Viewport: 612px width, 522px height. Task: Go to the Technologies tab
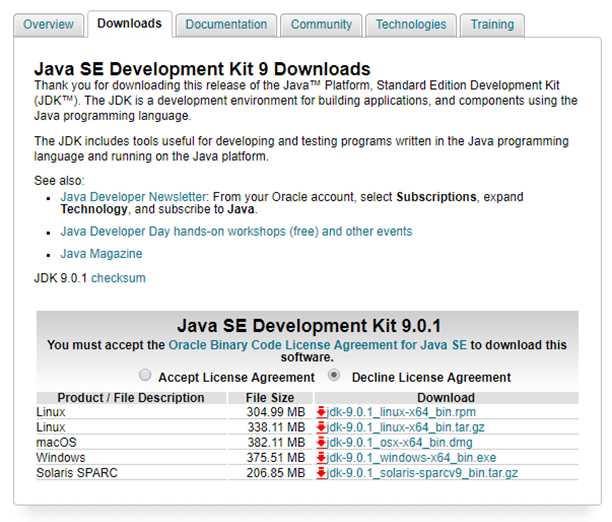[411, 25]
